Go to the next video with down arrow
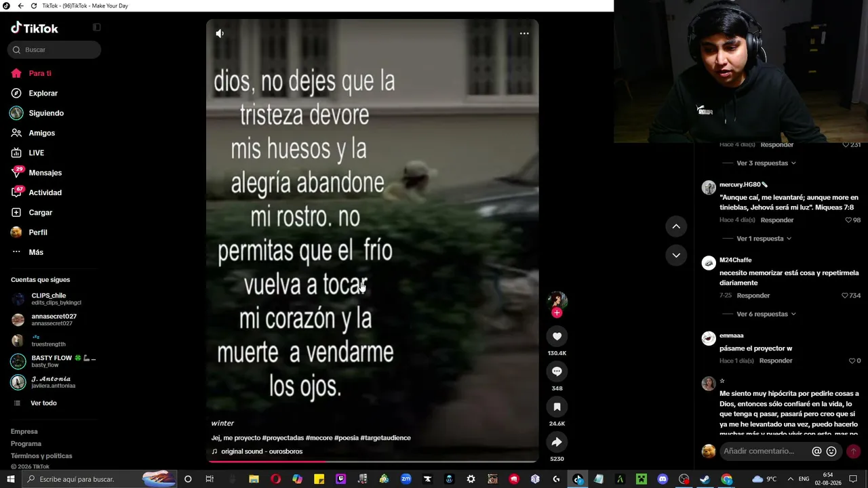Viewport: 868px width, 488px height. 676,256
